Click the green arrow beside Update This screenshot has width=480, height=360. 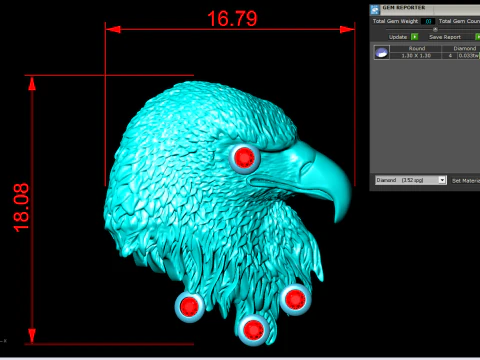pyautogui.click(x=414, y=37)
